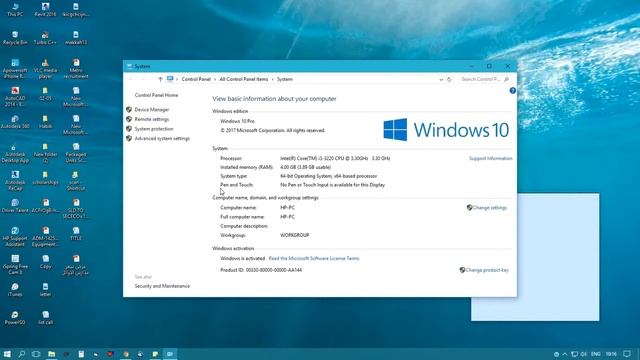Click the shield icon beside Device Manager
The height and width of the screenshot is (360, 640).
[x=129, y=109]
